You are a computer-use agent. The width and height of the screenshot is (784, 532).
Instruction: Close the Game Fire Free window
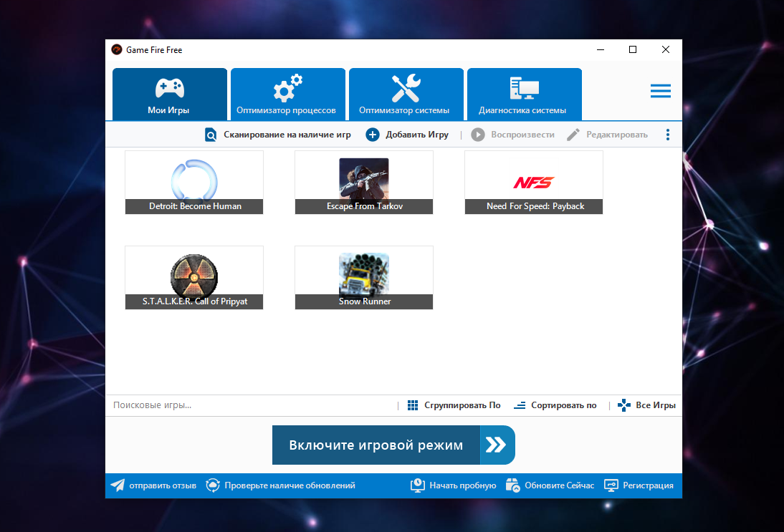pyautogui.click(x=666, y=49)
